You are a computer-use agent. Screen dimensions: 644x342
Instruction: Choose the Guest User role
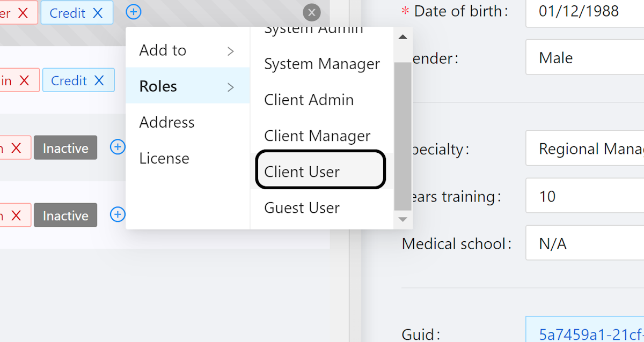click(x=322, y=207)
